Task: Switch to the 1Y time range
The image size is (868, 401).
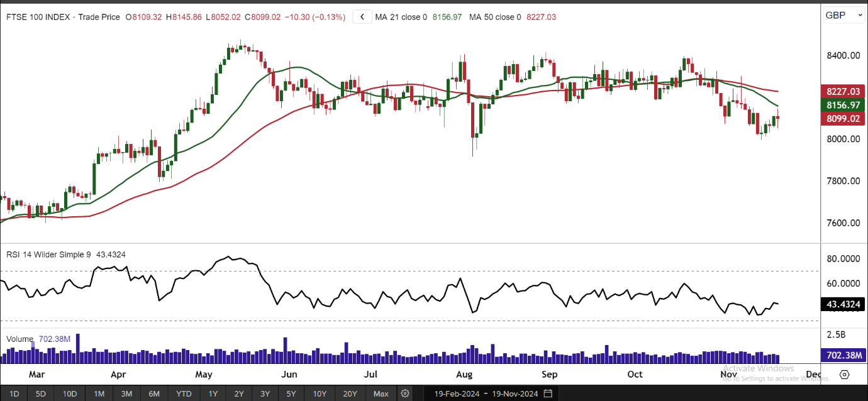Action: [213, 394]
